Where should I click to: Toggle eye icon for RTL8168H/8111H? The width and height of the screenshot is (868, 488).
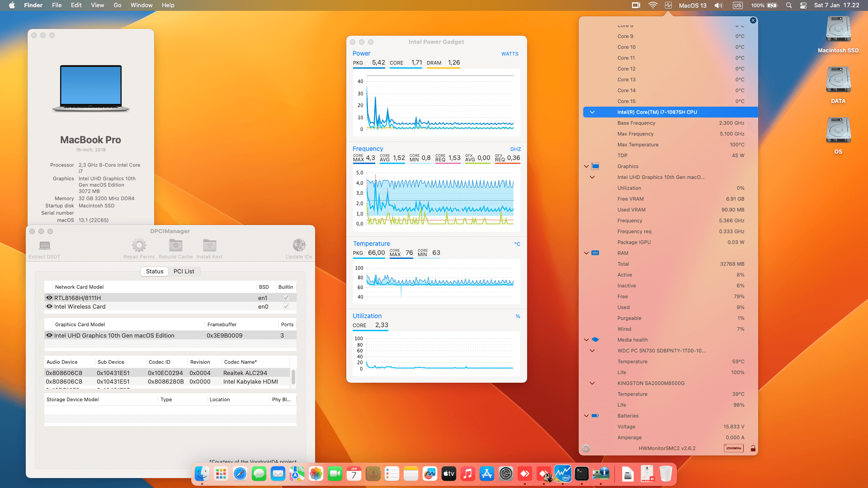(x=49, y=298)
